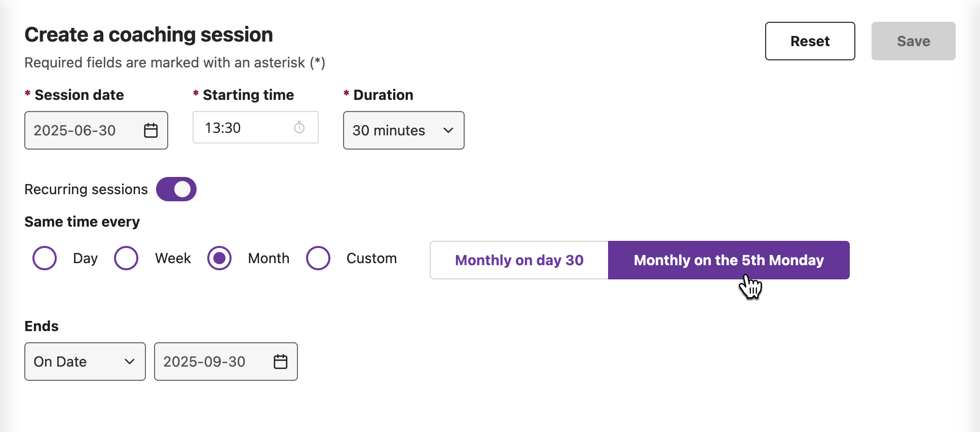980x432 pixels.
Task: Open the Session date calendar icon
Action: pos(150,130)
